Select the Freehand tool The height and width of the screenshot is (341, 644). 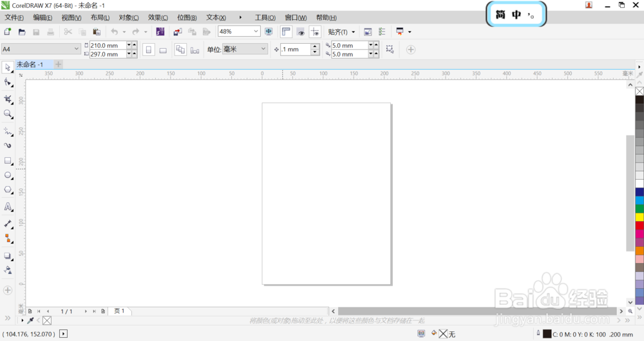click(x=7, y=132)
